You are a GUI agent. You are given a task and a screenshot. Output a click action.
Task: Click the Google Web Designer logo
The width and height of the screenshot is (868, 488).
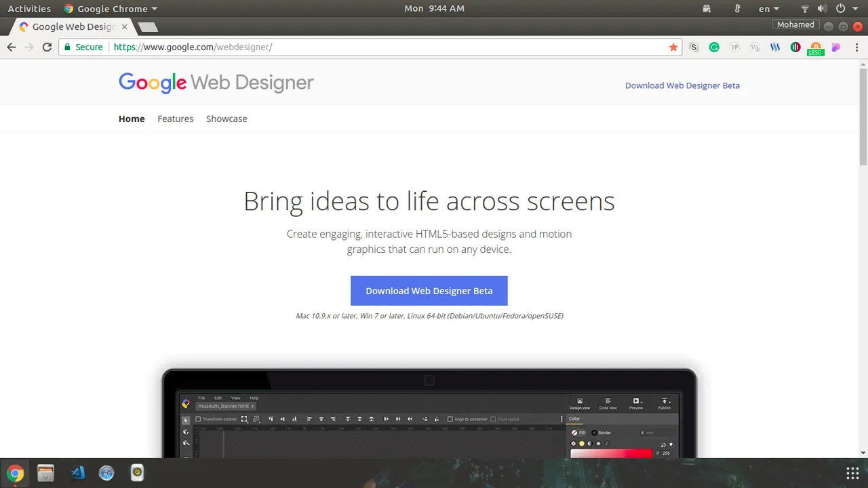click(x=216, y=83)
